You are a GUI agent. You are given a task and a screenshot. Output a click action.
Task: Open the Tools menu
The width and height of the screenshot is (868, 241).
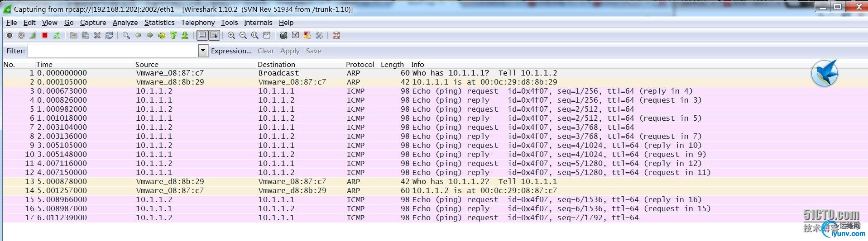(229, 23)
